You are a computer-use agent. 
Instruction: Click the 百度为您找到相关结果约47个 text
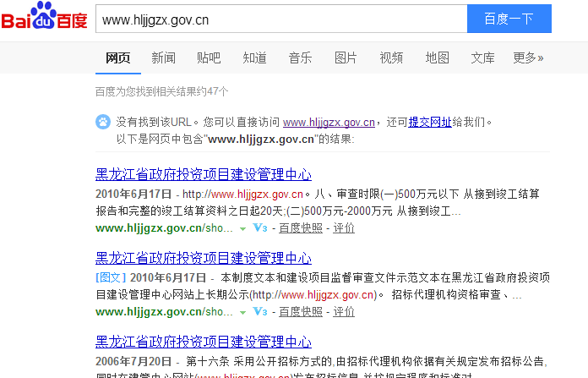click(x=161, y=91)
